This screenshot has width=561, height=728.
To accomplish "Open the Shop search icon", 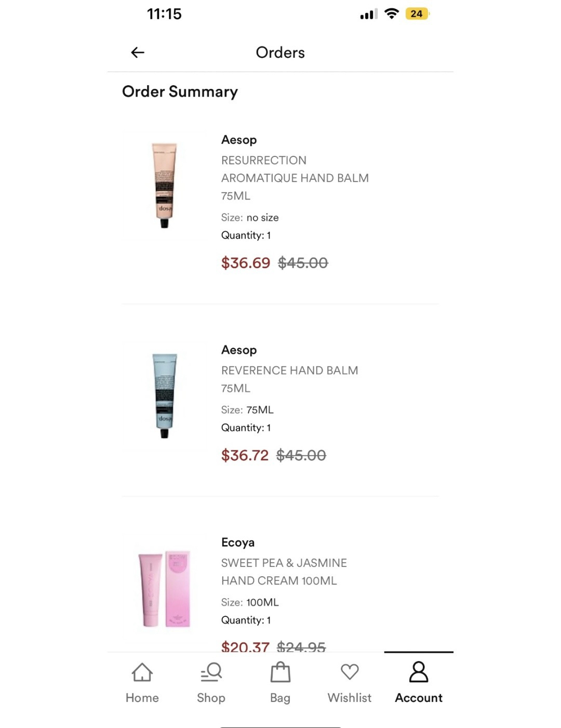I will click(x=211, y=672).
